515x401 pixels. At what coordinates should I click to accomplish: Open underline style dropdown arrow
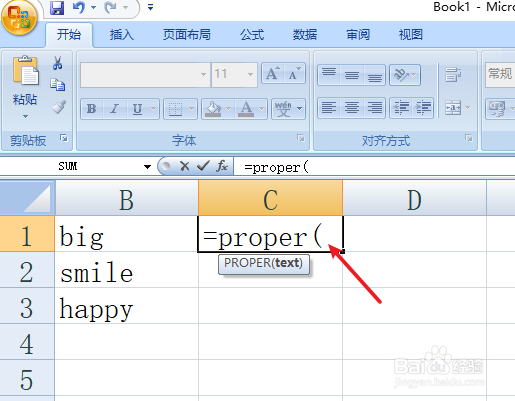[x=154, y=109]
